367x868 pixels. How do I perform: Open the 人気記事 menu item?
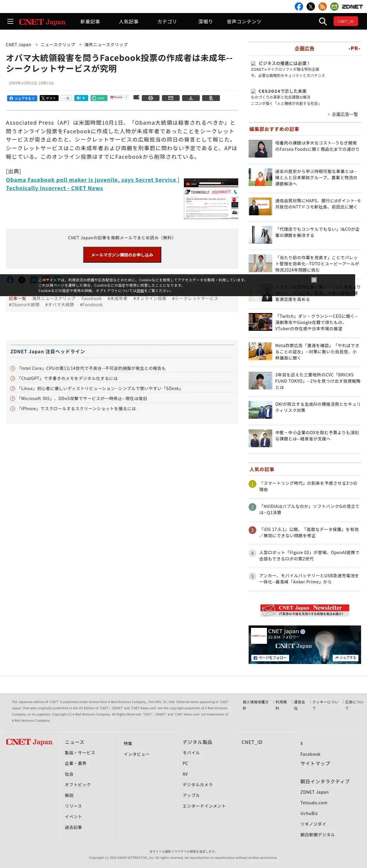coord(129,22)
